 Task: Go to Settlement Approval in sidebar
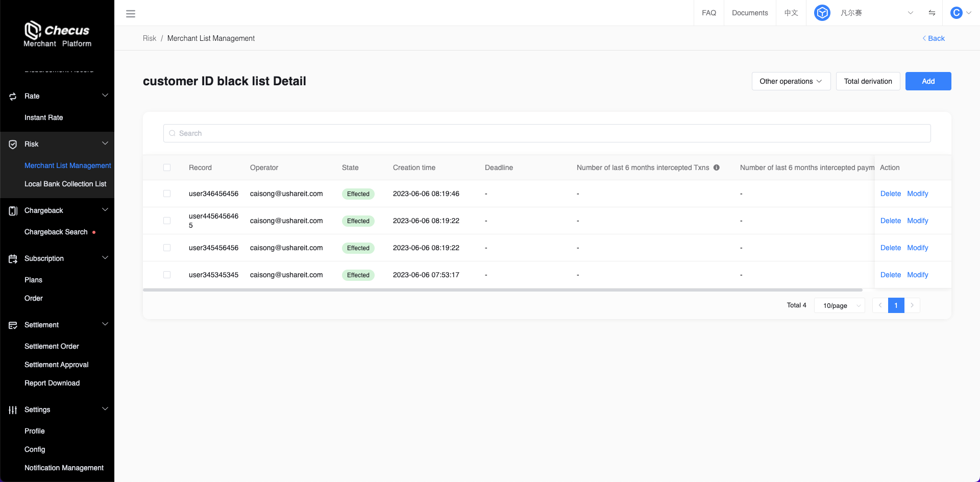point(56,365)
